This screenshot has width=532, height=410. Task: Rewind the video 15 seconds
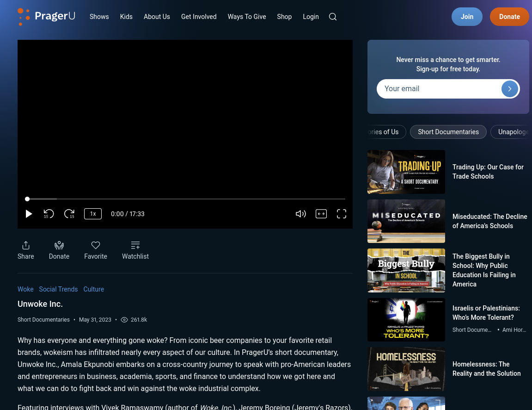[49, 214]
